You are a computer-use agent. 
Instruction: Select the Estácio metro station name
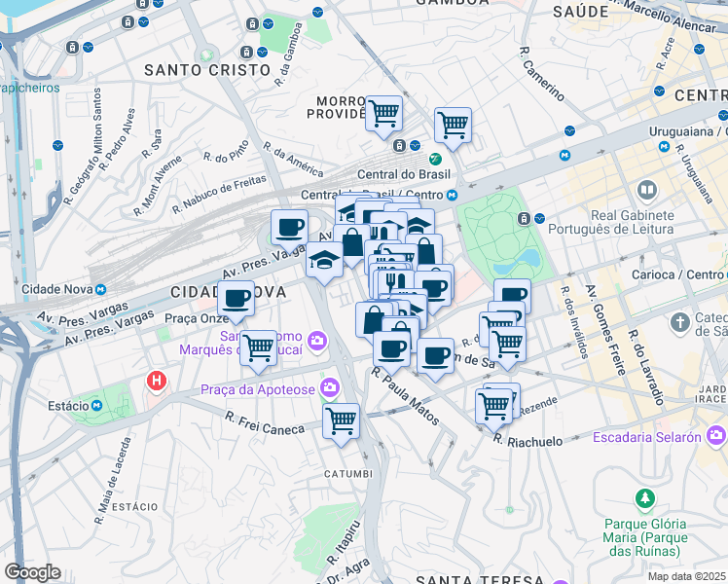click(x=68, y=406)
